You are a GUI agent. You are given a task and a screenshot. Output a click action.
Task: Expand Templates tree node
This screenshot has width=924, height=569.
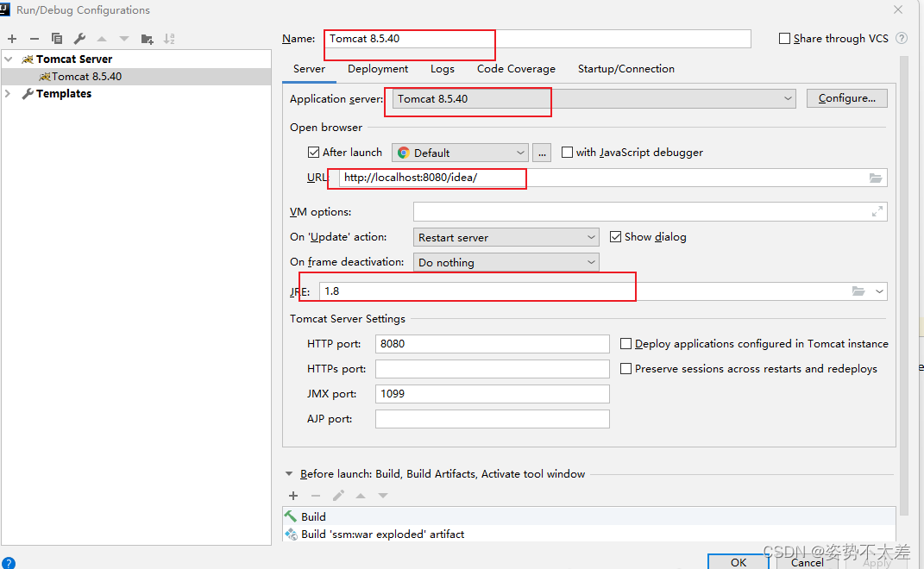pos(9,94)
